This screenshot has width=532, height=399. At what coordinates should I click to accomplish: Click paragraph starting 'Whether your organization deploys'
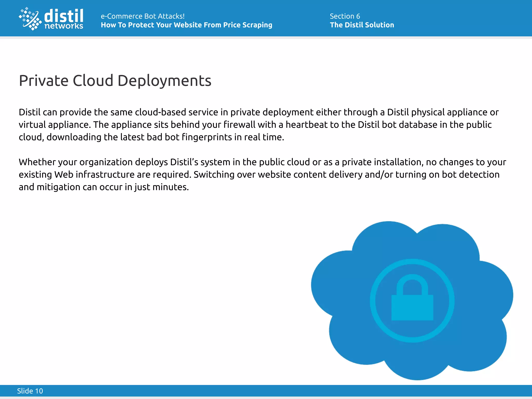tap(262, 175)
